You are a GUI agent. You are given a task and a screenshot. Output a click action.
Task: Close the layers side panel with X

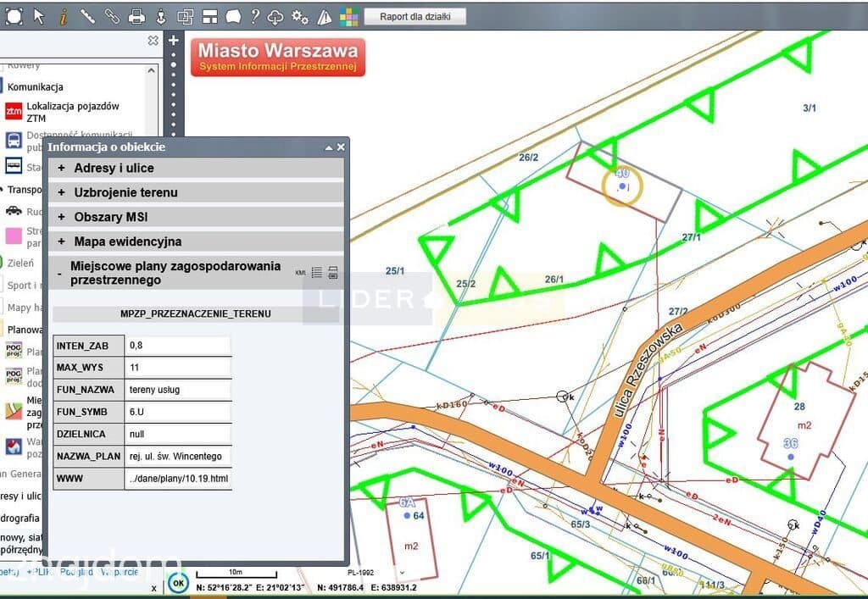153,41
